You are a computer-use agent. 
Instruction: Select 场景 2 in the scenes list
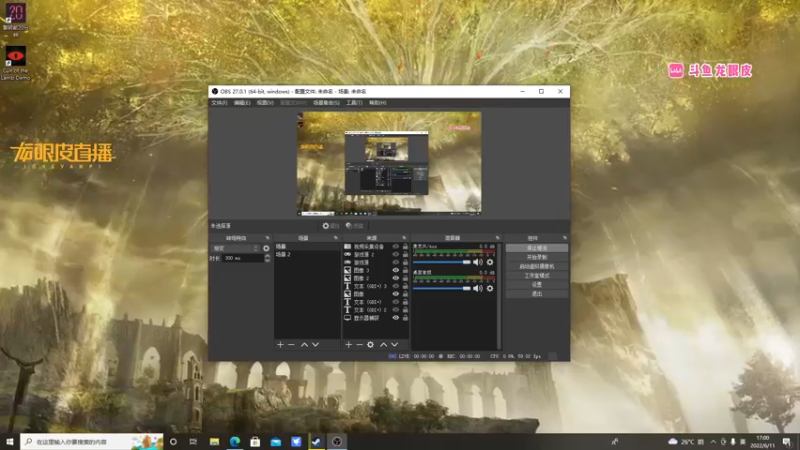click(307, 254)
